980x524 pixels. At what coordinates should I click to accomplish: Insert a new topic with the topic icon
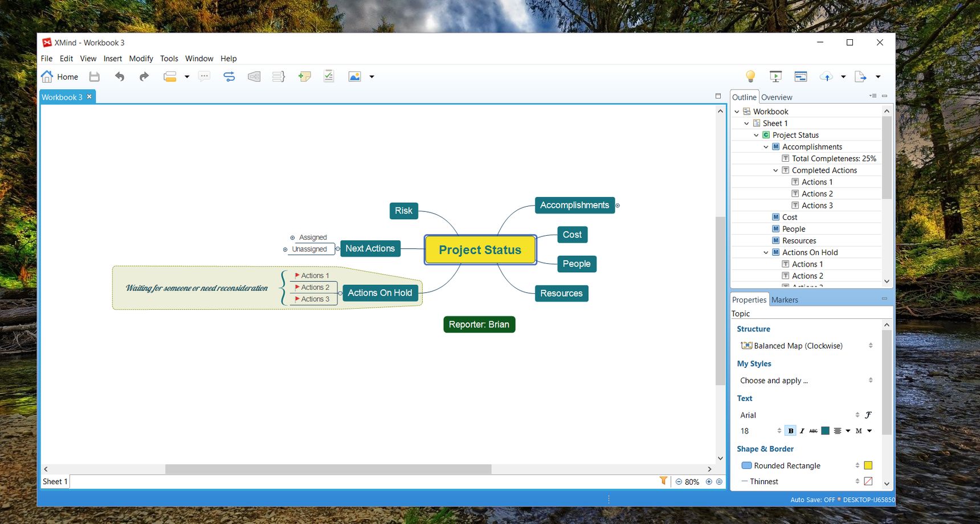click(x=170, y=76)
